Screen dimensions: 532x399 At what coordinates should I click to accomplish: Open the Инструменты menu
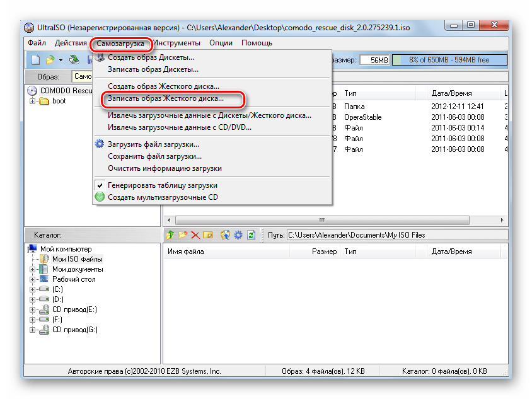coord(177,43)
